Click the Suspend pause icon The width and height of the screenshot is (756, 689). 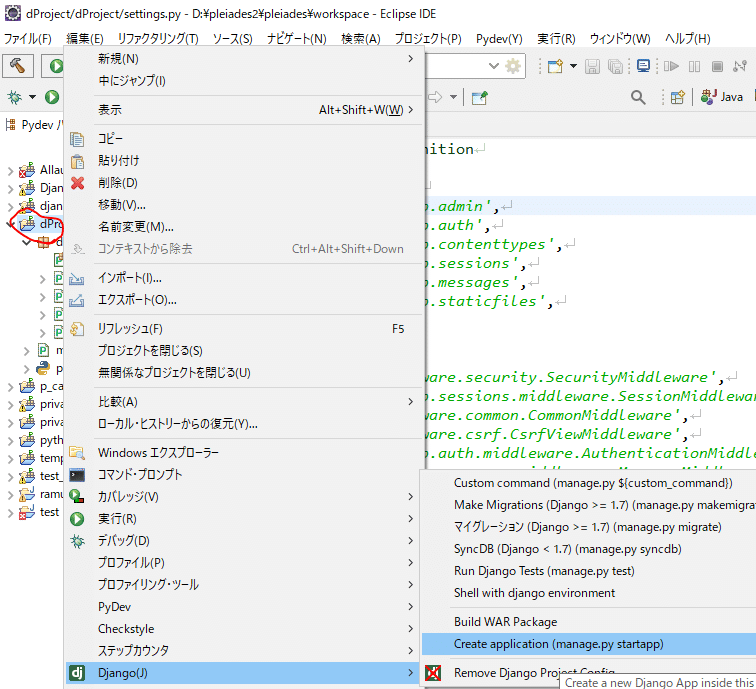point(694,66)
